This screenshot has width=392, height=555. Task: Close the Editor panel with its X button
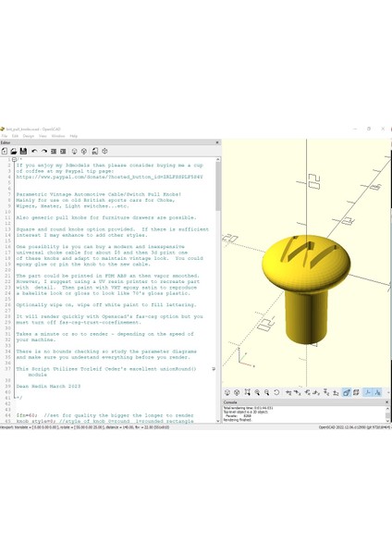217,142
